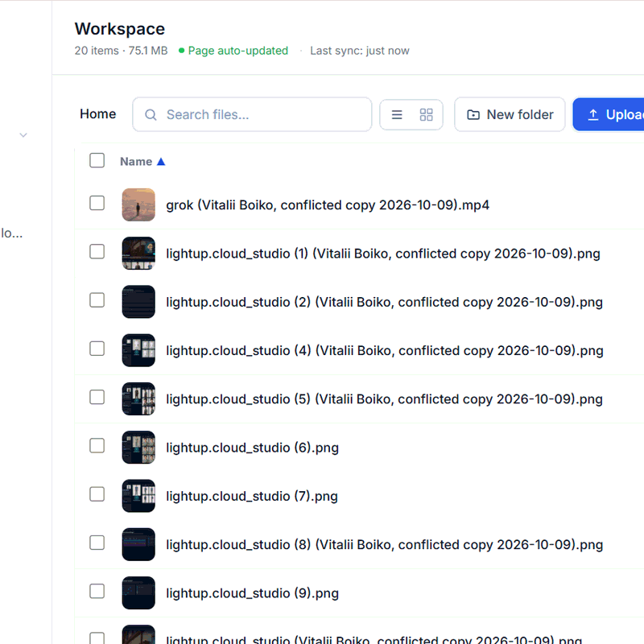Click the Upload button
This screenshot has width=644, height=644.
point(609,114)
